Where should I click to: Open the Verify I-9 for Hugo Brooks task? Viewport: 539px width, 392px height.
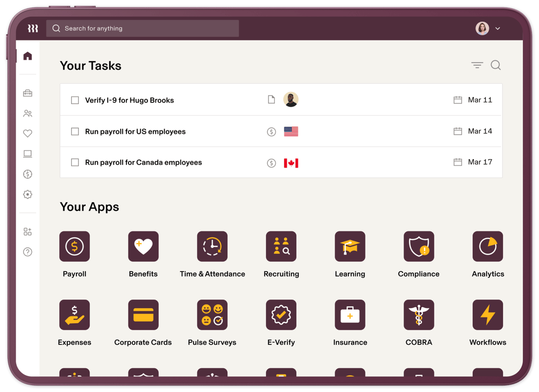pos(129,100)
